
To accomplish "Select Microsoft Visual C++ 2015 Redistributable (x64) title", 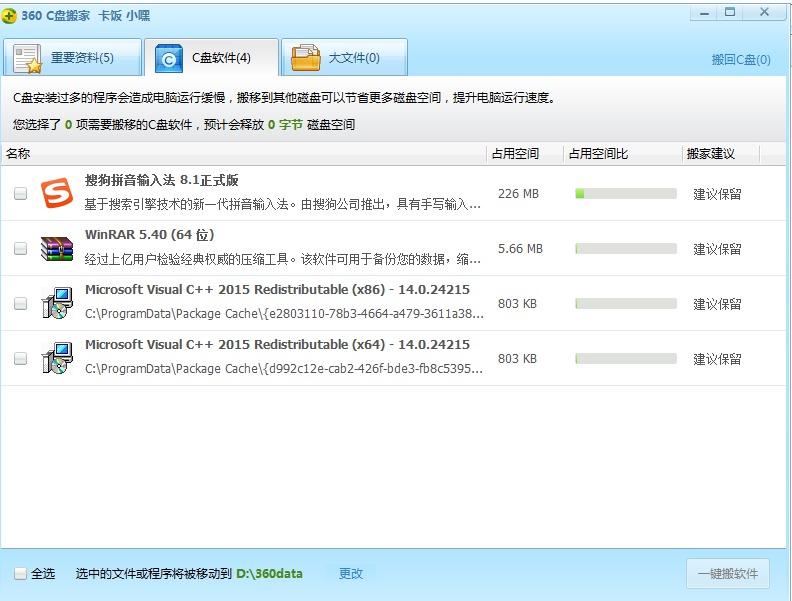I will (277, 344).
